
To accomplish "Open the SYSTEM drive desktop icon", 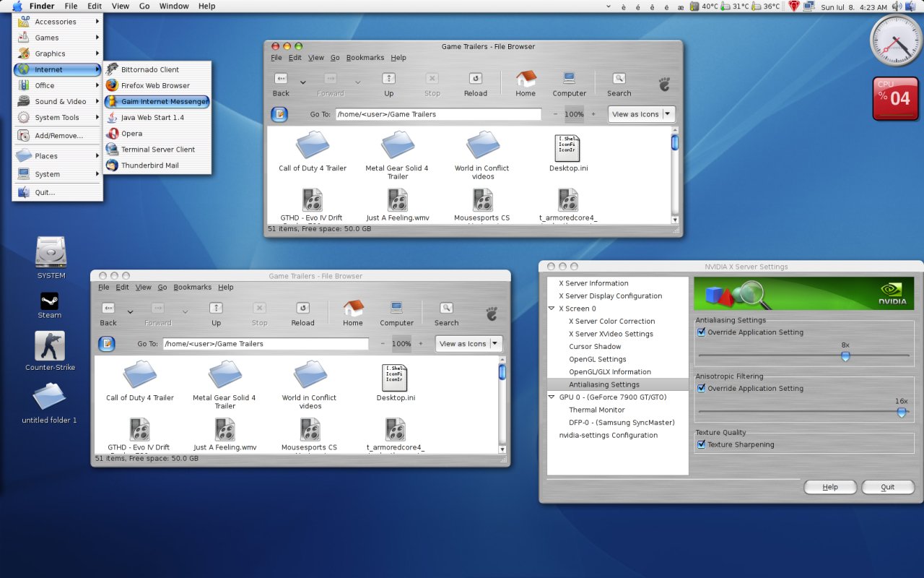I will pyautogui.click(x=51, y=258).
